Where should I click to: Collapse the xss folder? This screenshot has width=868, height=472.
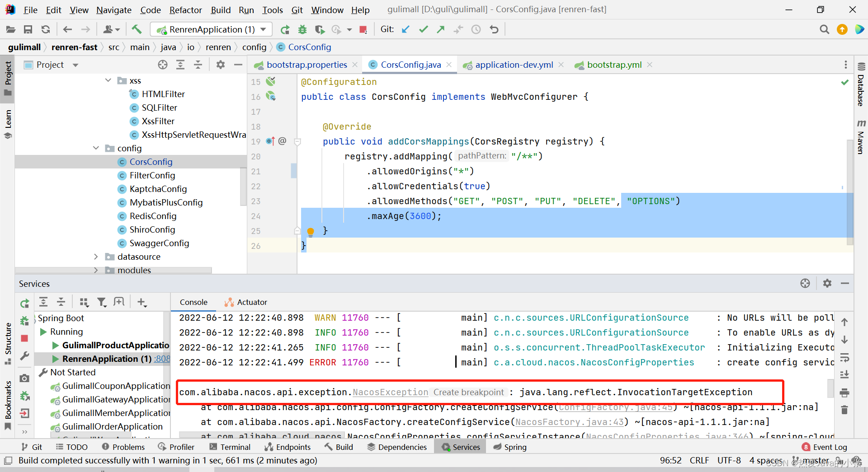click(x=108, y=80)
